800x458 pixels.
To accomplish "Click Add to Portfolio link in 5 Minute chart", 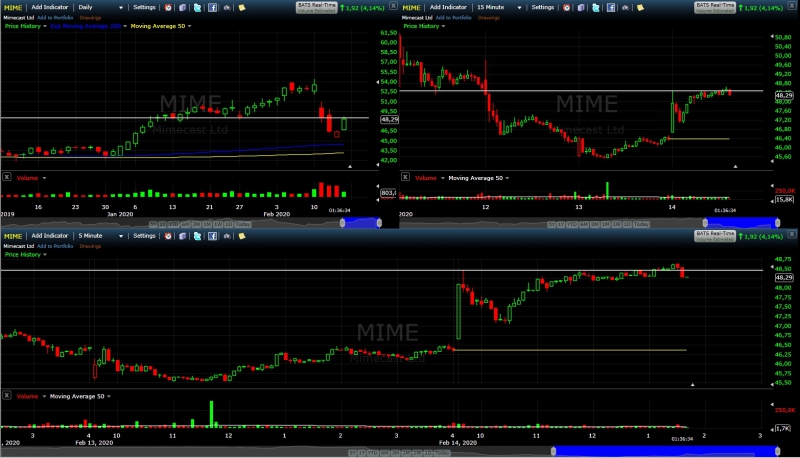I will 55,246.
